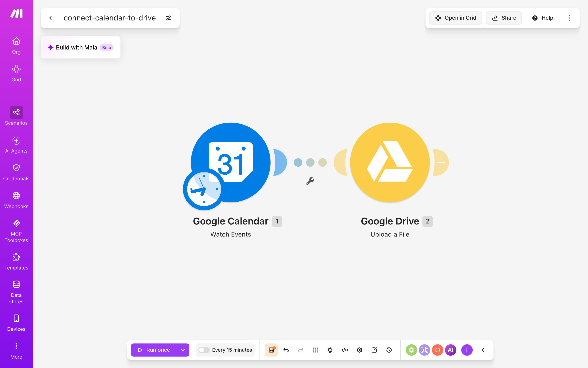
Task: Start Build with Maia assistant
Action: 80,47
